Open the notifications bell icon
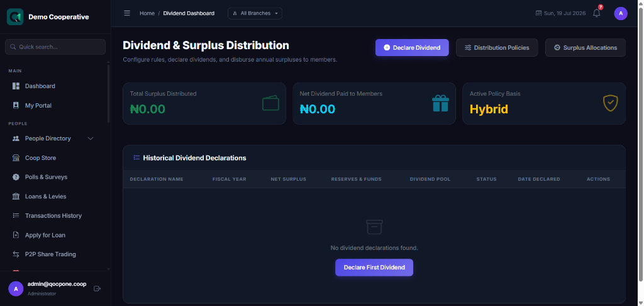The height and width of the screenshot is (306, 644). [x=597, y=13]
